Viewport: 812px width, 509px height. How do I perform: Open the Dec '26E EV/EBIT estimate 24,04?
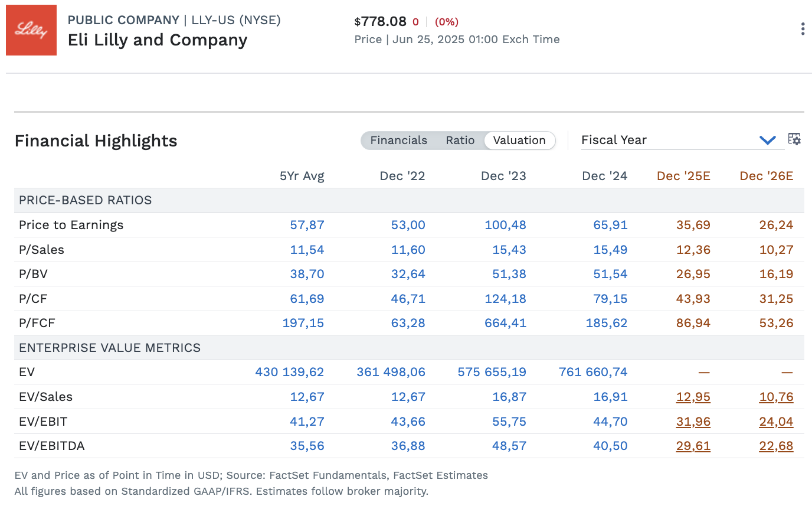point(776,422)
